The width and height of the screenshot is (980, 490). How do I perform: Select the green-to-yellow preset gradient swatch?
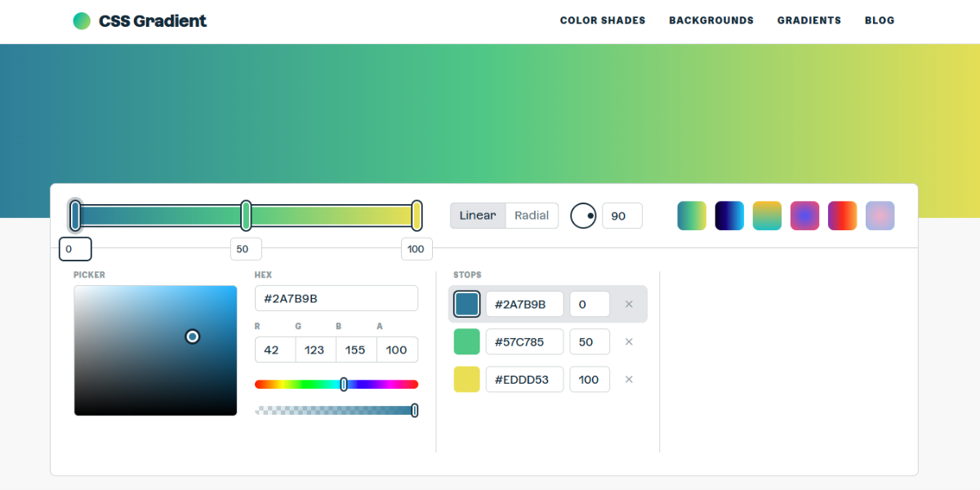pos(692,215)
